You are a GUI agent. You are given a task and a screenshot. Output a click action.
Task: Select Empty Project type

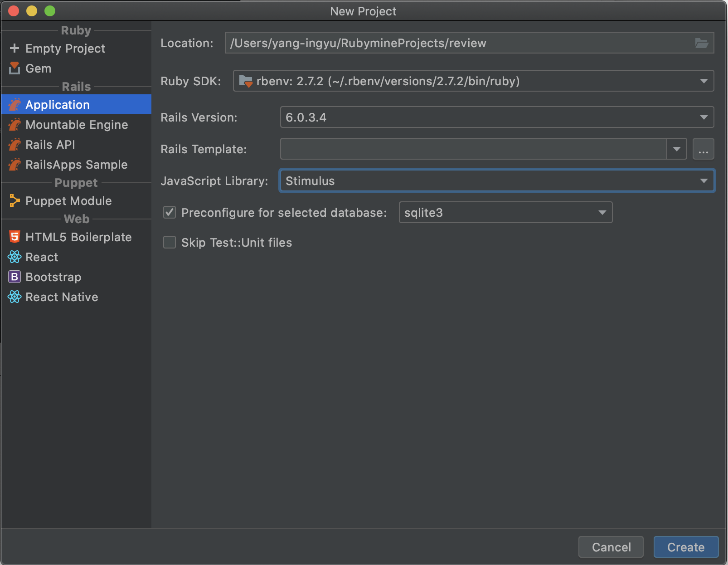click(x=76, y=48)
